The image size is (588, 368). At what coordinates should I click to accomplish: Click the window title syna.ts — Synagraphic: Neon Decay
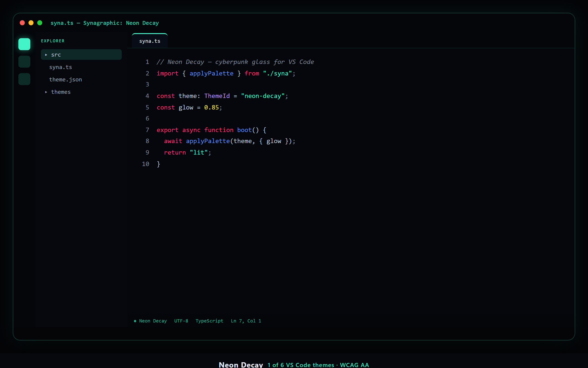(x=105, y=23)
